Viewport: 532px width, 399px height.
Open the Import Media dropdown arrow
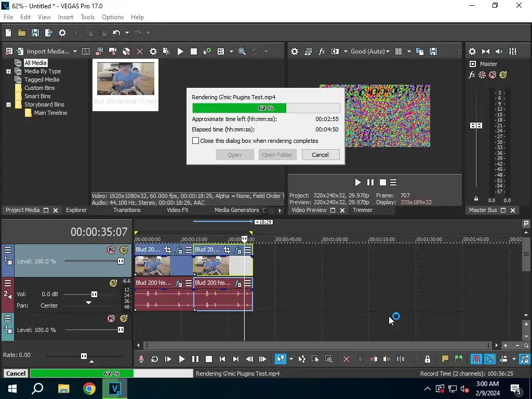click(75, 51)
